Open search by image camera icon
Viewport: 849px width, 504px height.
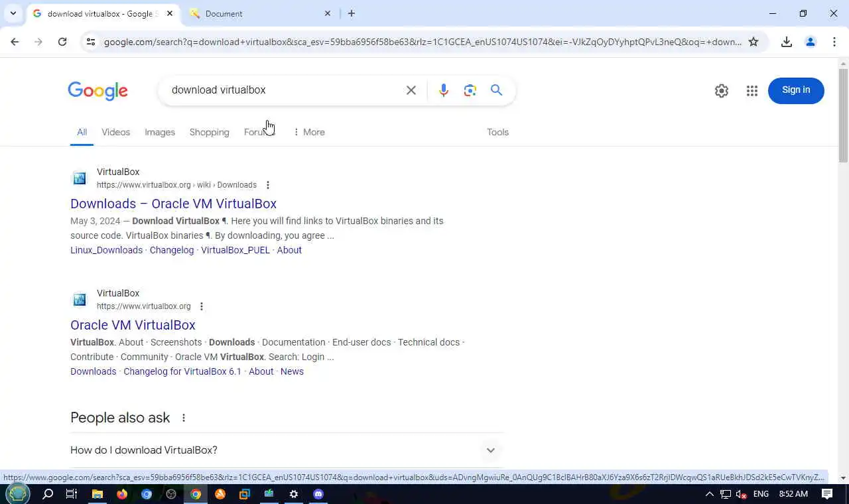[470, 90]
